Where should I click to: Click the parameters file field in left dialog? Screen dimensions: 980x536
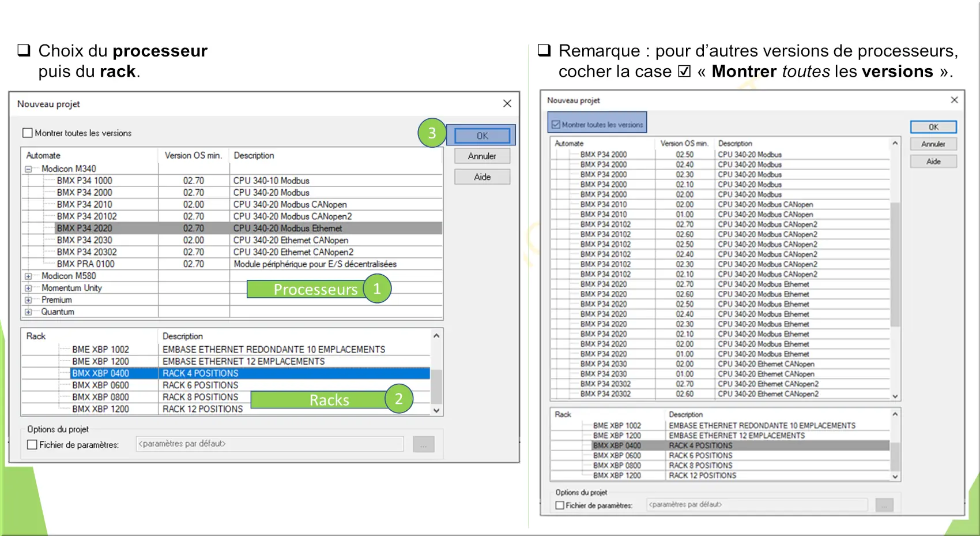tap(270, 444)
